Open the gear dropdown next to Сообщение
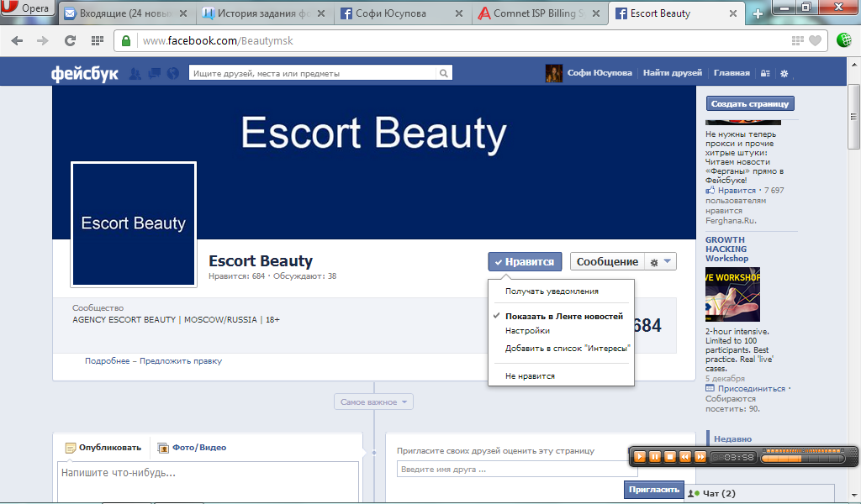The image size is (861, 504). (660, 261)
